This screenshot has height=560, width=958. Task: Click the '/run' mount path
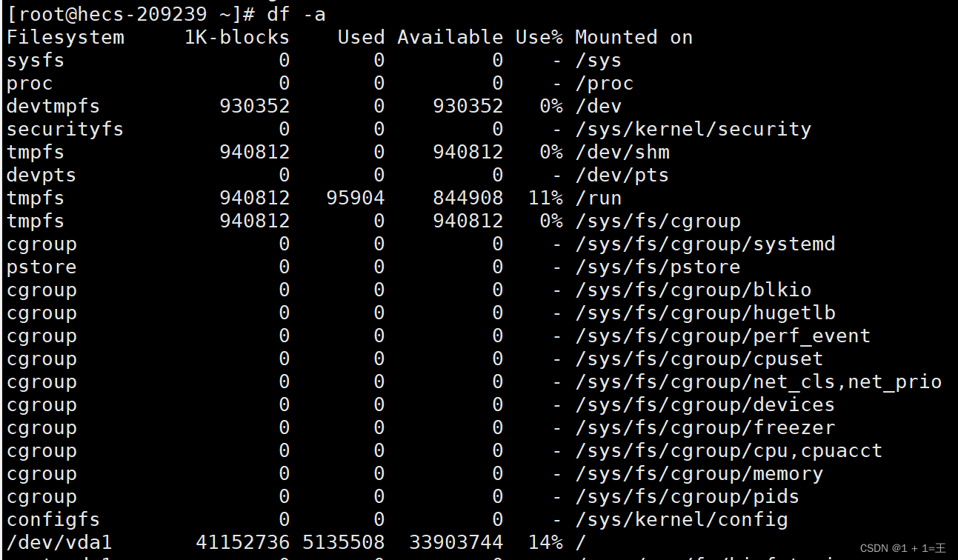click(x=599, y=198)
